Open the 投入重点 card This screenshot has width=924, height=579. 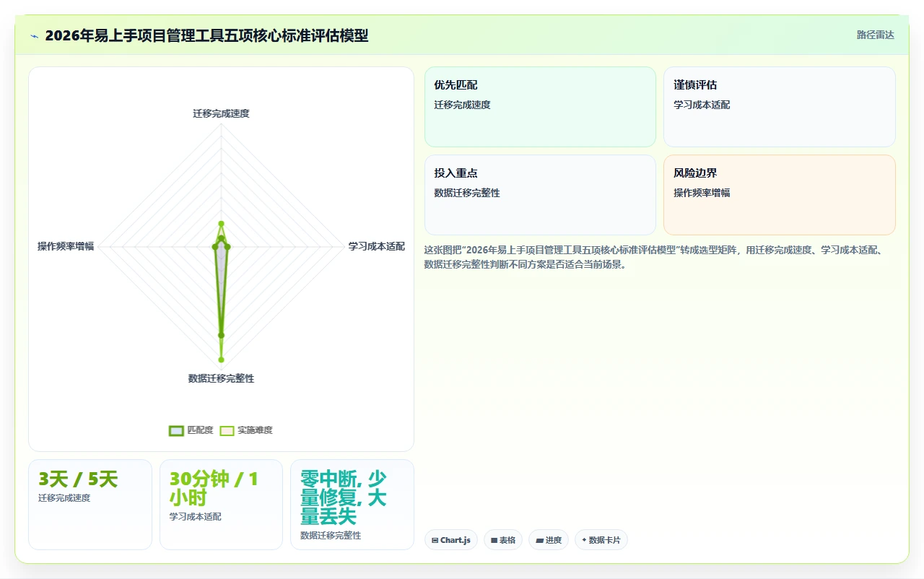(x=540, y=195)
